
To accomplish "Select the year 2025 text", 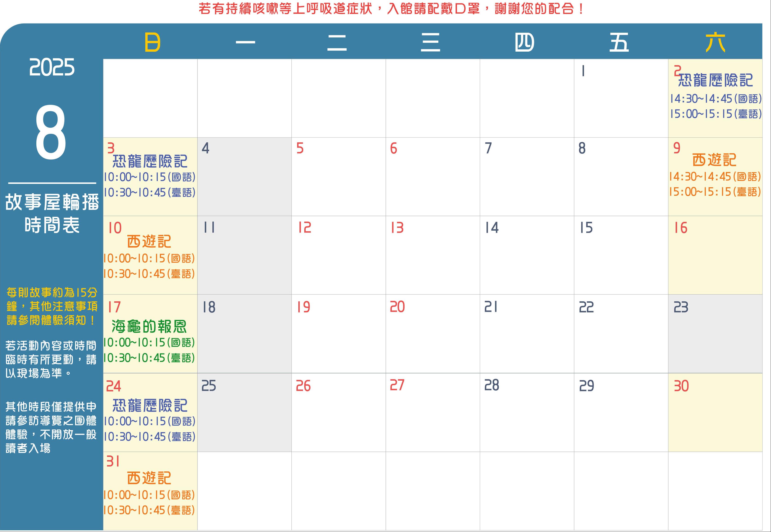I will click(x=52, y=67).
